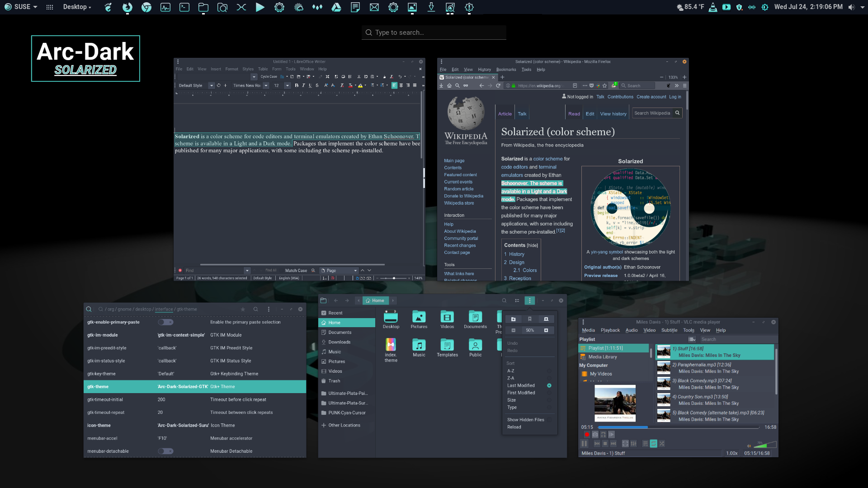Click Wikipedia View history tab
The height and width of the screenshot is (488, 868).
[613, 114]
